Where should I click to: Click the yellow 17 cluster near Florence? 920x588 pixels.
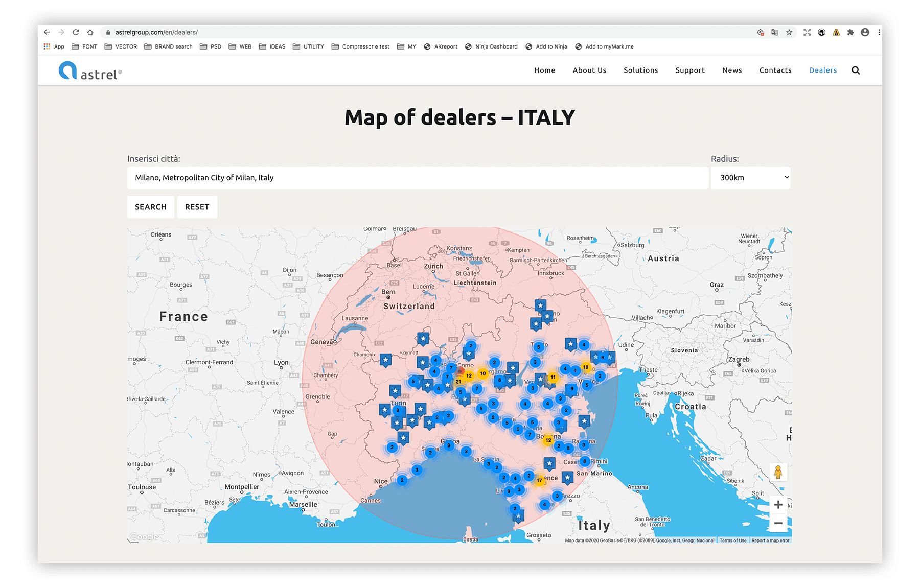point(539,480)
